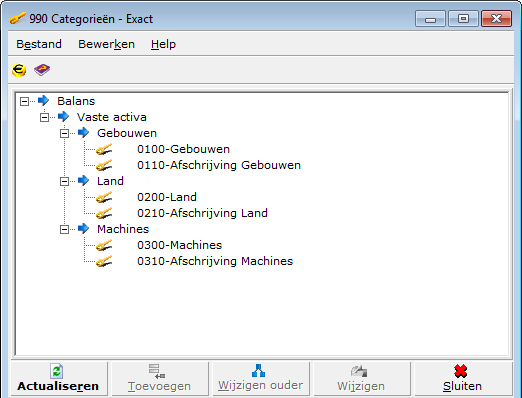
Task: Click the blue arrow icon beside Vaste activa
Action: pos(63,117)
